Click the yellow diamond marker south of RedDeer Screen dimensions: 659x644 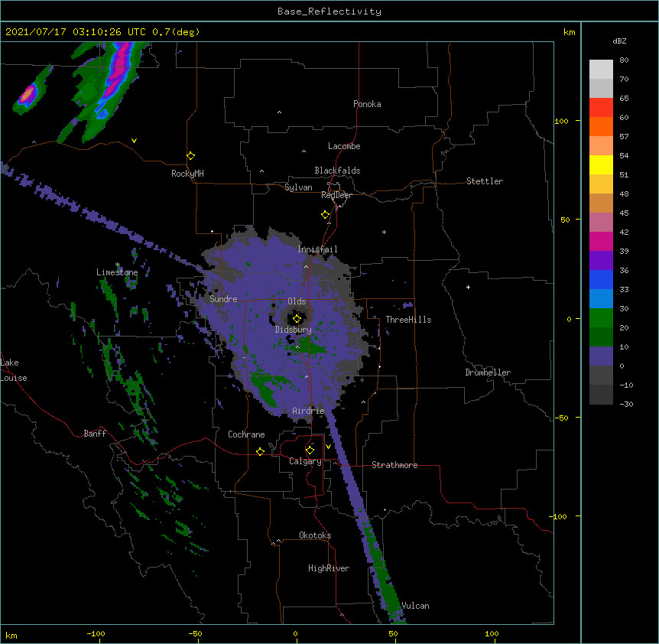325,215
